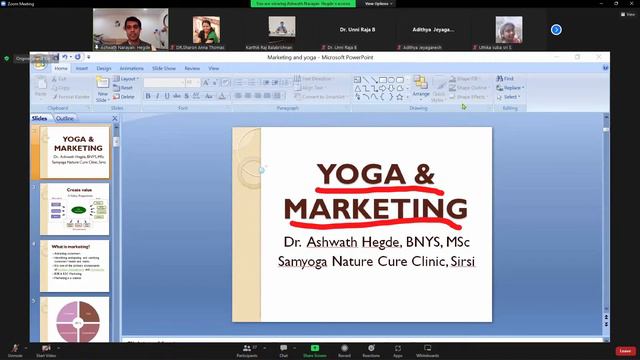Click the green Share Screen button

point(315,350)
